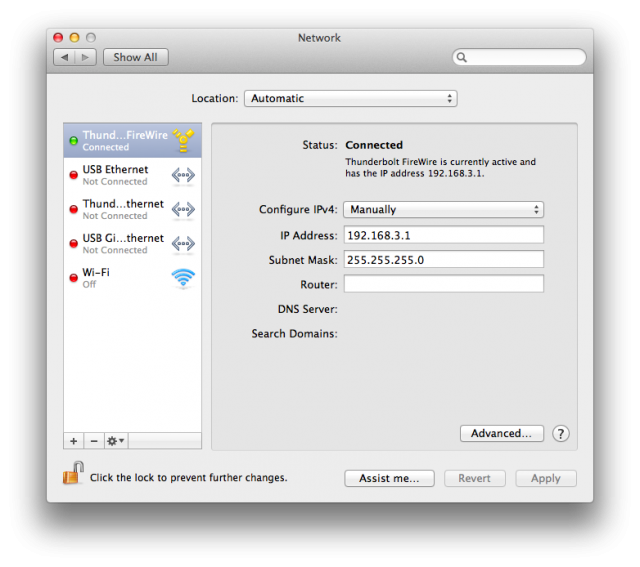640x567 pixels.
Task: Click the lock icon to prevent changes
Action: coord(73,474)
